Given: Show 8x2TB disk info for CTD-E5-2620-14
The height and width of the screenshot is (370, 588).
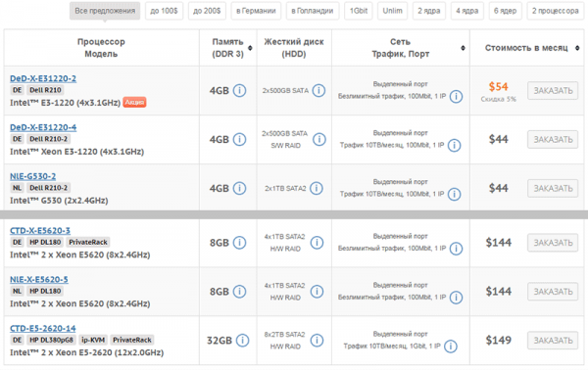Looking at the screenshot, I should [x=317, y=341].
